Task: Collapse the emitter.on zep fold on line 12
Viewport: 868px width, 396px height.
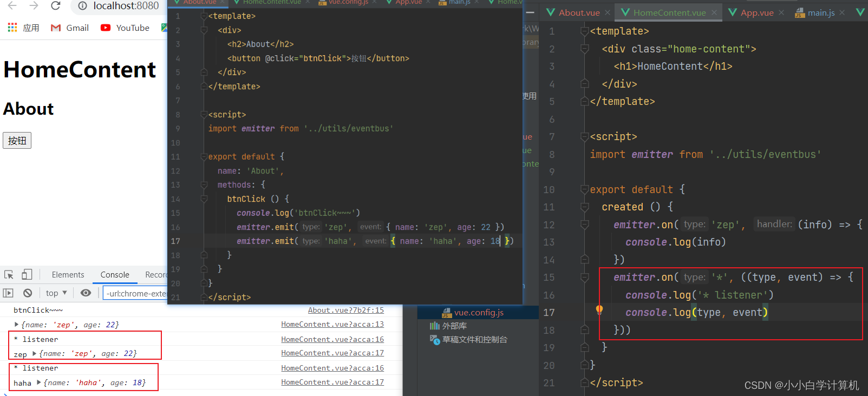Action: (x=585, y=225)
